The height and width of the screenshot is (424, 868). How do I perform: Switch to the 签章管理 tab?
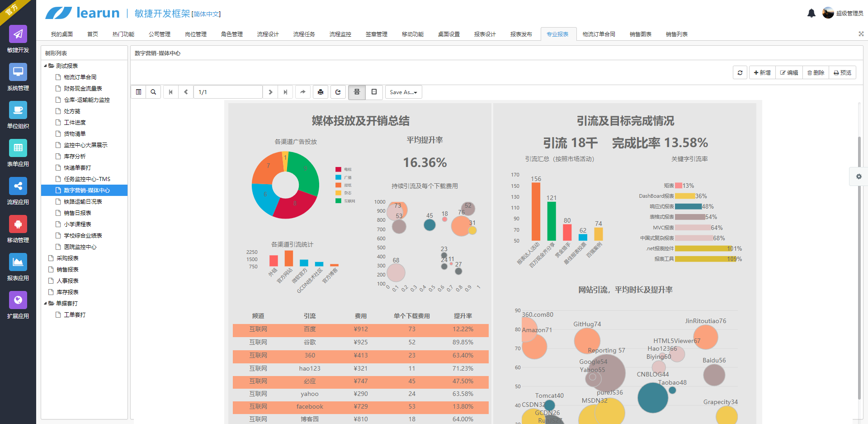coord(377,34)
